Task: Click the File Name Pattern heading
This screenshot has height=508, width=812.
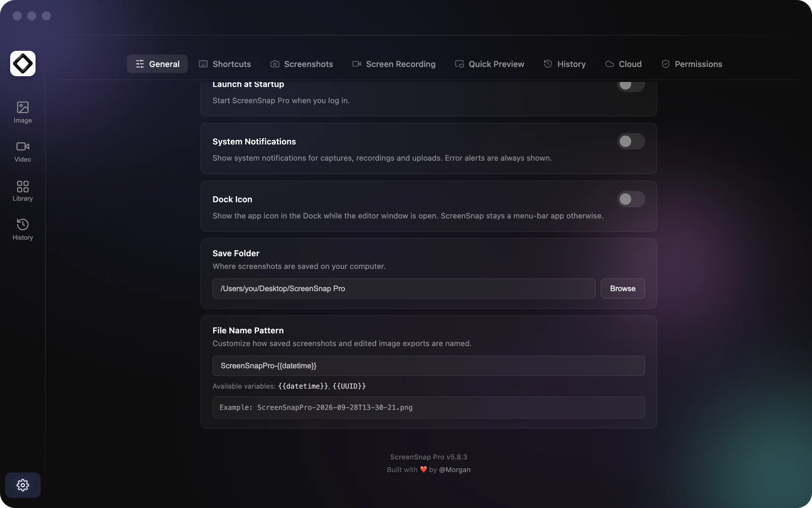Action: (x=248, y=330)
